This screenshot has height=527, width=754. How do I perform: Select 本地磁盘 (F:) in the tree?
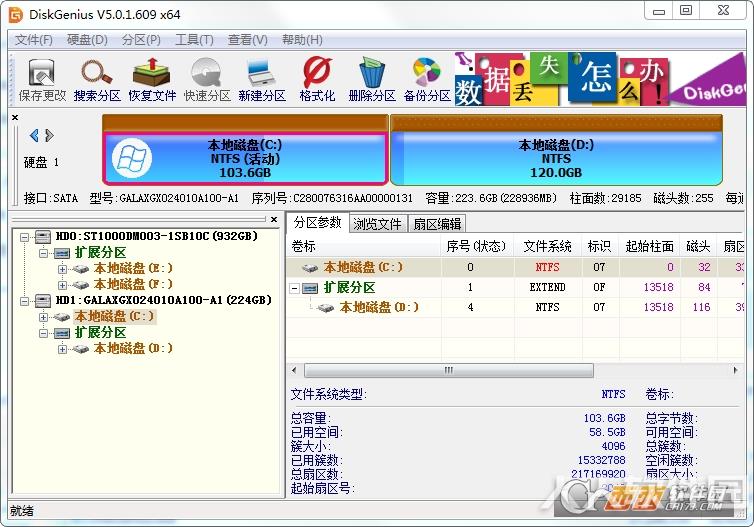click(x=133, y=284)
